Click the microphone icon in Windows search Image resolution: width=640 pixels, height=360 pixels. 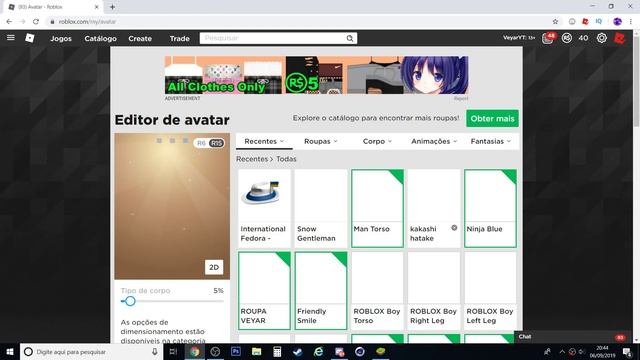pyautogui.click(x=155, y=351)
